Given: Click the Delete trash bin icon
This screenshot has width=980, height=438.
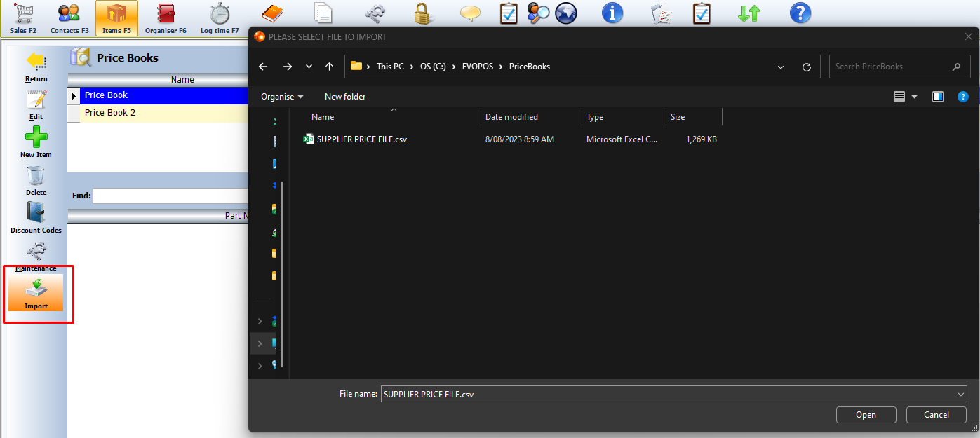Looking at the screenshot, I should click(x=36, y=181).
